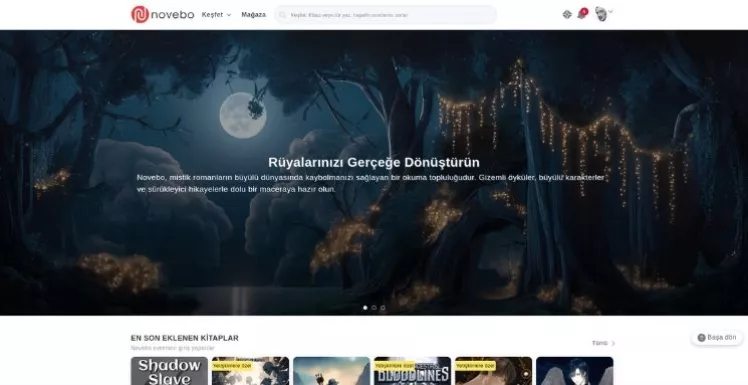Open the notifications bell
The image size is (748, 385).
click(x=582, y=13)
